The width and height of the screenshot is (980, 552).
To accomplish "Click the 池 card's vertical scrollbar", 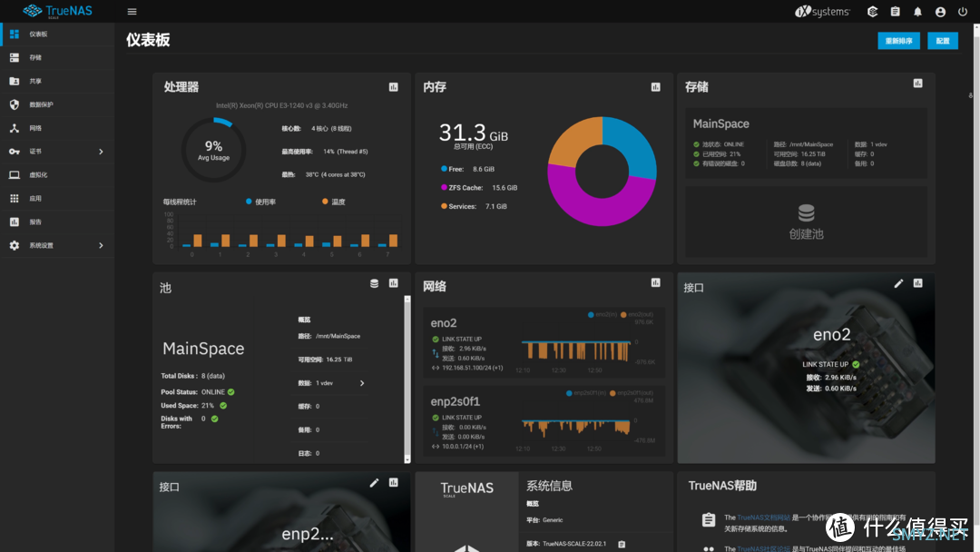I will point(407,379).
